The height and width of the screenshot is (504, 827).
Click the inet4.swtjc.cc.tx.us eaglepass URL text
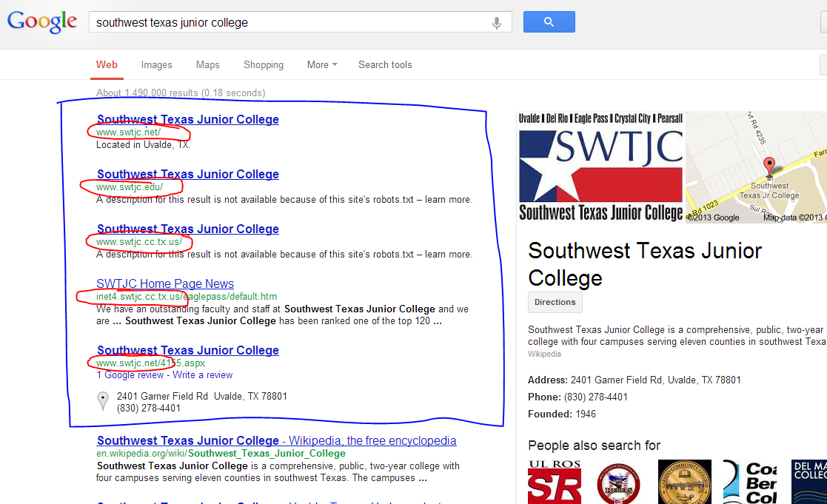pyautogui.click(x=186, y=296)
